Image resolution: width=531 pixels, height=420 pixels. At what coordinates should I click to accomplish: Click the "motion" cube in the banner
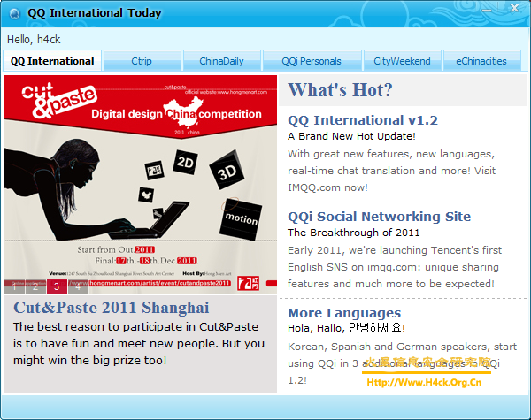pyautogui.click(x=241, y=219)
